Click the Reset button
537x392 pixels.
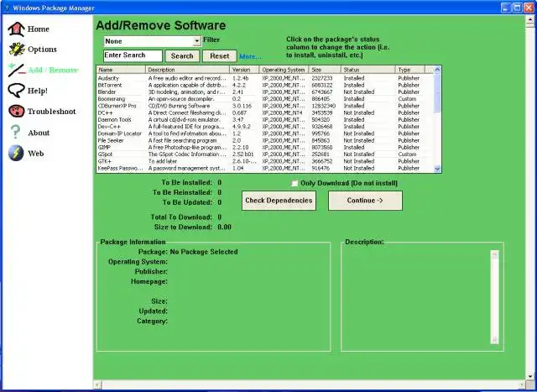[220, 56]
